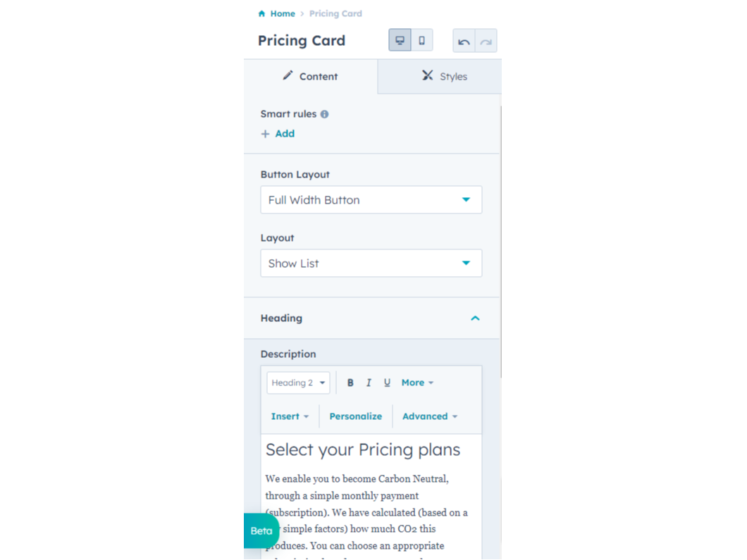This screenshot has width=747, height=560.
Task: Toggle bold text formatting
Action: [350, 382]
